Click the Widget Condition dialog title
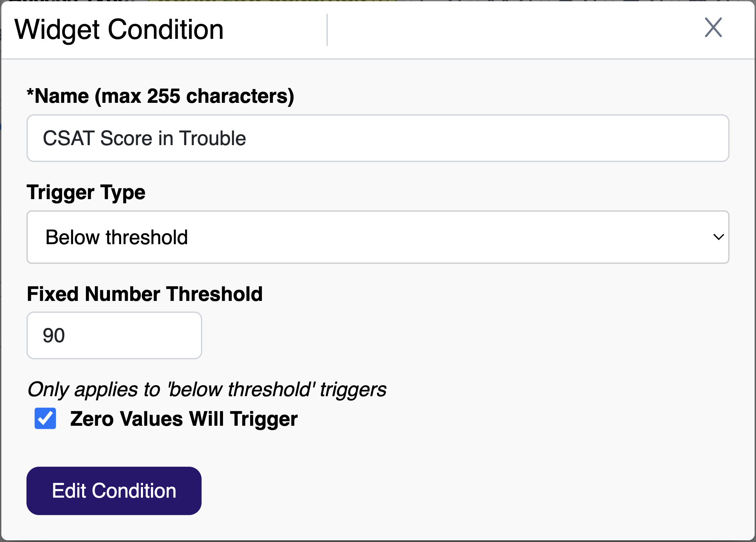The image size is (756, 542). pos(119,29)
